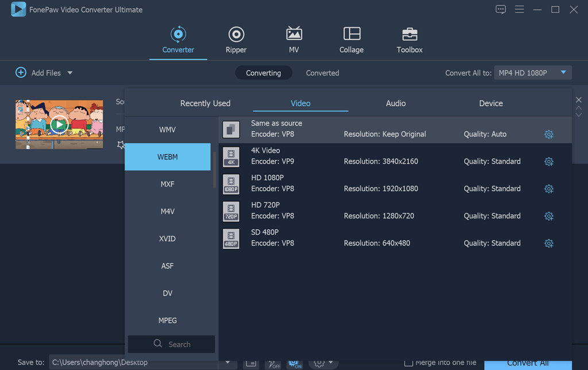
Task: Move the file item down with arrow
Action: point(579,115)
